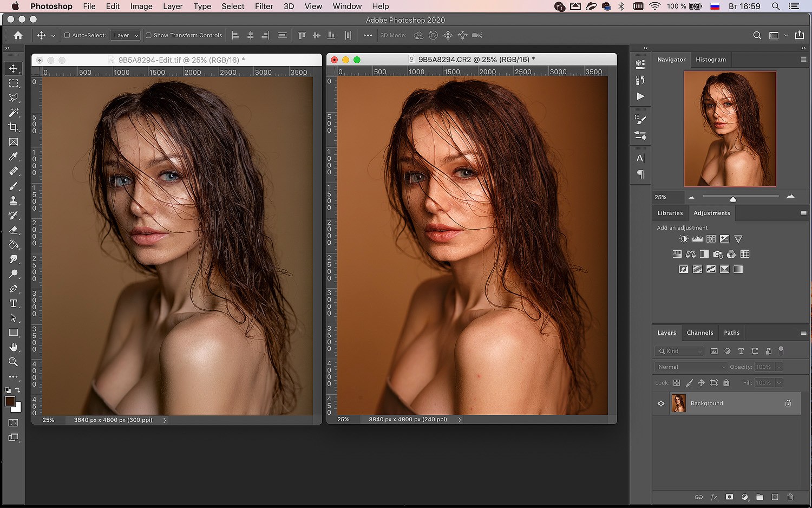Viewport: 812px width, 508px height.
Task: Enable the Auto-Select checkbox
Action: tap(67, 35)
